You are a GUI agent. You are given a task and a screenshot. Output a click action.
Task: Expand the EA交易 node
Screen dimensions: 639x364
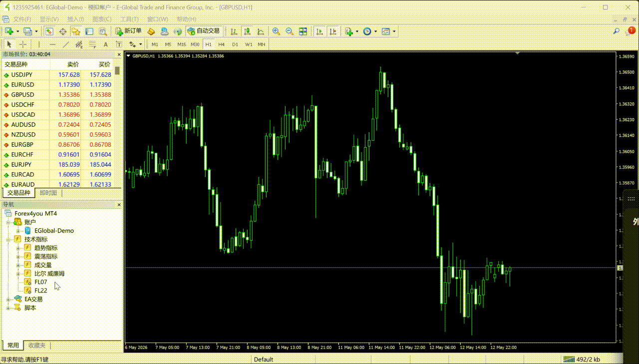8,299
